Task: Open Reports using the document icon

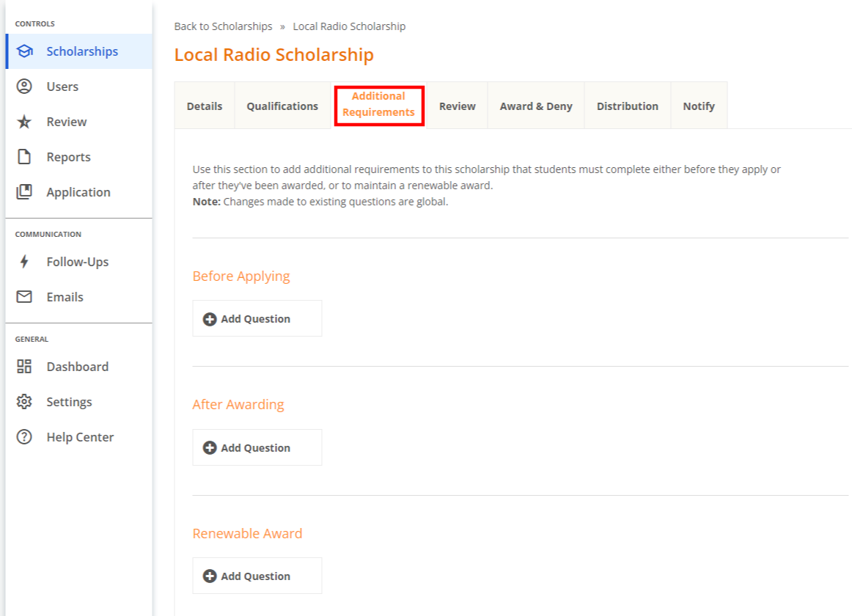Action: [x=24, y=156]
